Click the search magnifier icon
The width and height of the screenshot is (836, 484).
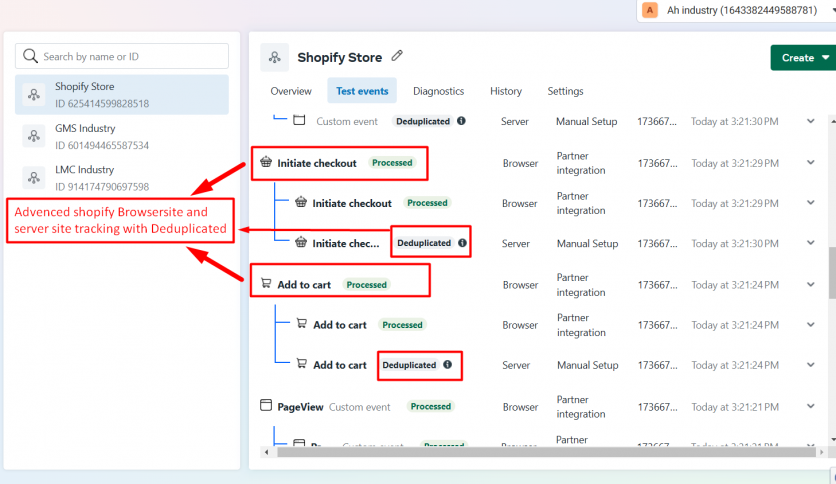[30, 56]
